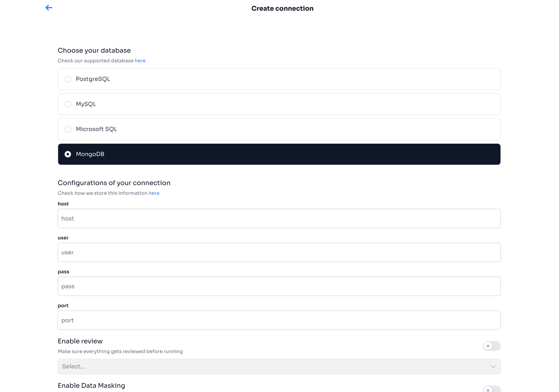Image resolution: width=559 pixels, height=392 pixels.
Task: Toggle the Enable review switch
Action: coord(492,346)
